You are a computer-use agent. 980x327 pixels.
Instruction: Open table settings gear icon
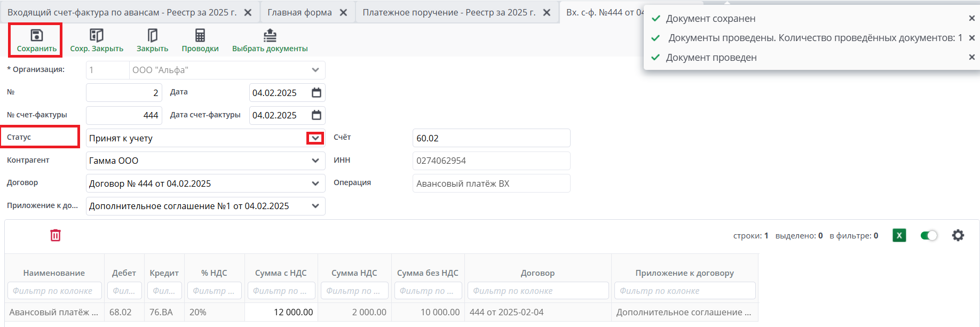(x=958, y=235)
